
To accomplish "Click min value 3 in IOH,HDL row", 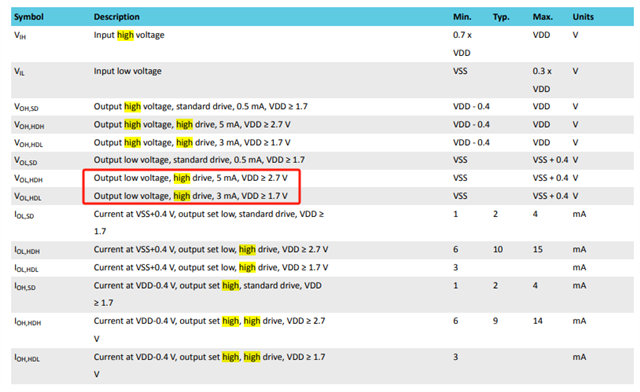I will (456, 357).
